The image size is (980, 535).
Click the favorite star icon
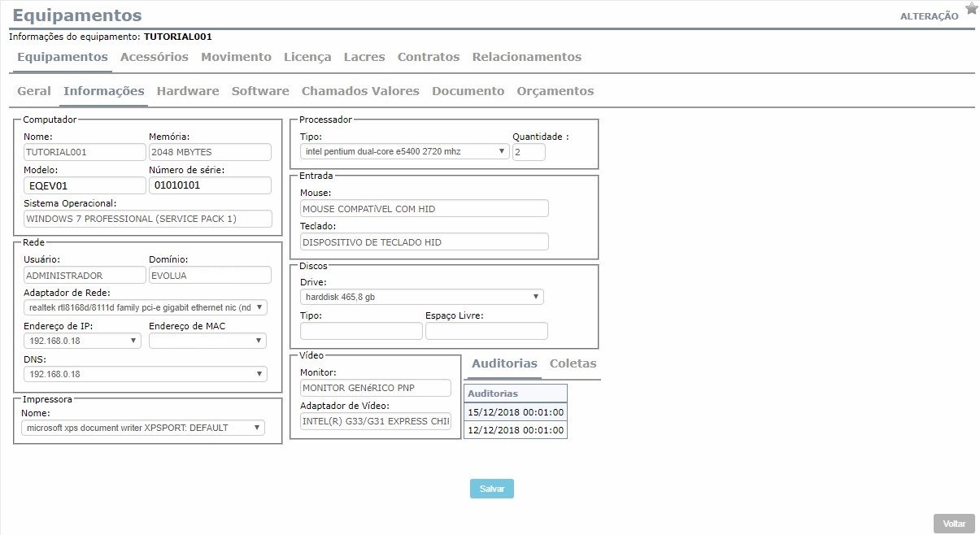coord(971,9)
